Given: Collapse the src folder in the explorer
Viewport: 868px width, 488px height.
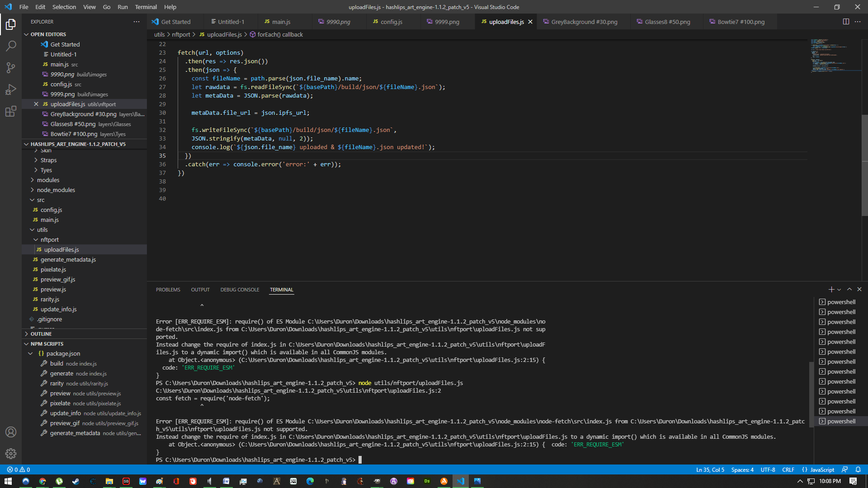Looking at the screenshot, I should click(x=41, y=200).
